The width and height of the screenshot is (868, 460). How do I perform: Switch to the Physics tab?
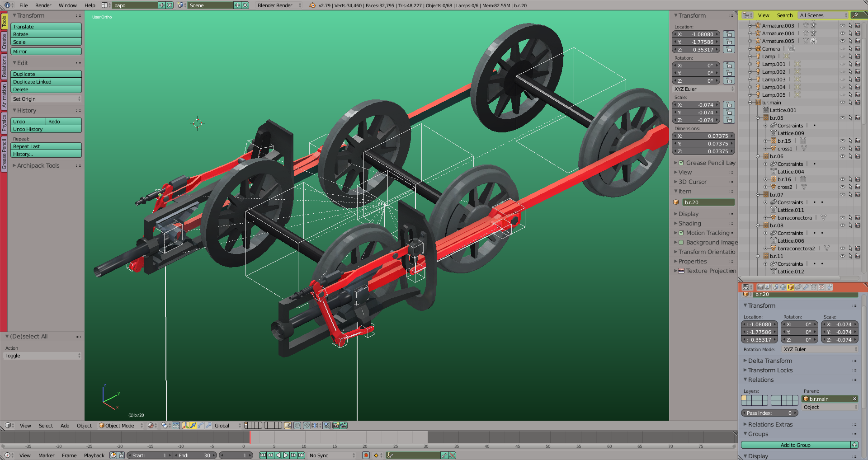4,123
